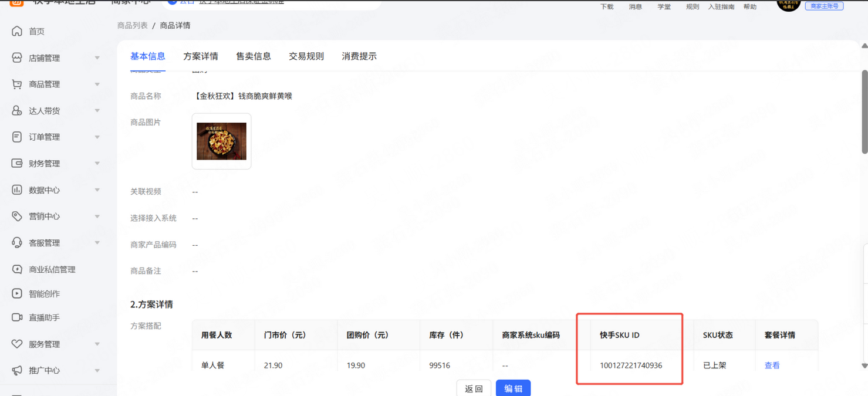Click the 财务管理 wallet icon
868x396 pixels.
tap(17, 163)
